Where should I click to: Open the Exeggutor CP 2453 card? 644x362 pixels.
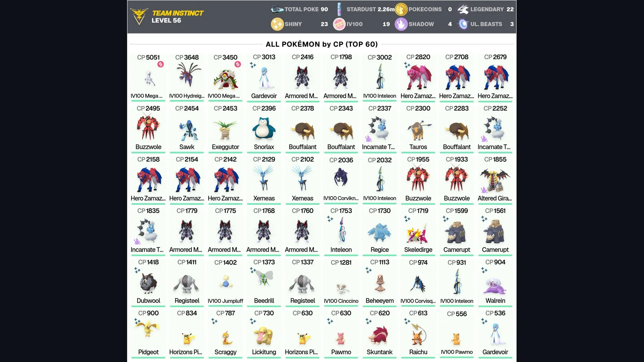225,128
